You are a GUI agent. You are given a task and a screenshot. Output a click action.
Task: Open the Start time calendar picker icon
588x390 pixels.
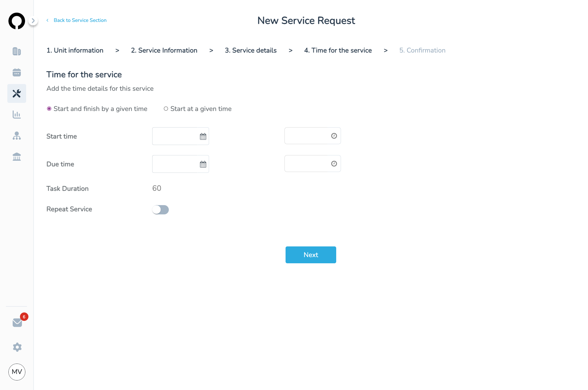click(203, 137)
